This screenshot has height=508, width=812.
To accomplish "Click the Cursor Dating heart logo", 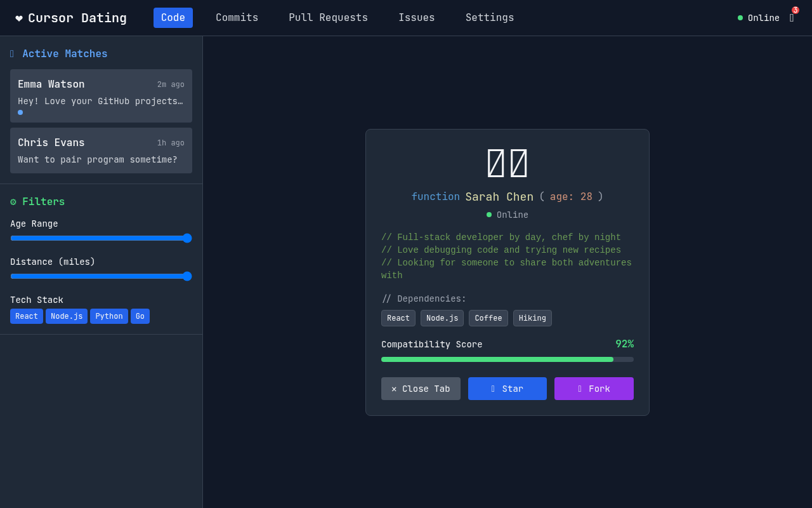I will tap(19, 18).
